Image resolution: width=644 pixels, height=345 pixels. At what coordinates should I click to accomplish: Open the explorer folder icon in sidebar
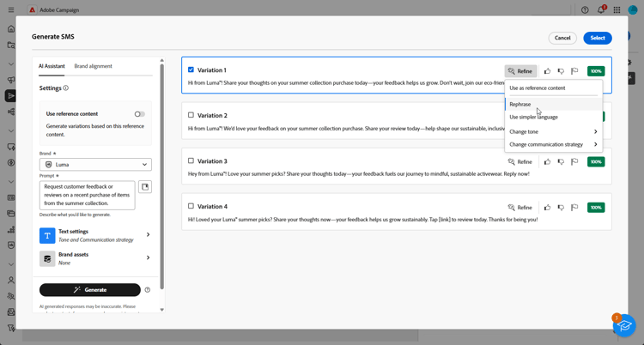11,45
